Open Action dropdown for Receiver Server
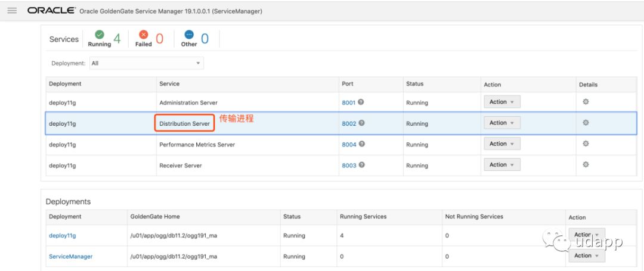The height and width of the screenshot is (271, 644). tap(501, 164)
